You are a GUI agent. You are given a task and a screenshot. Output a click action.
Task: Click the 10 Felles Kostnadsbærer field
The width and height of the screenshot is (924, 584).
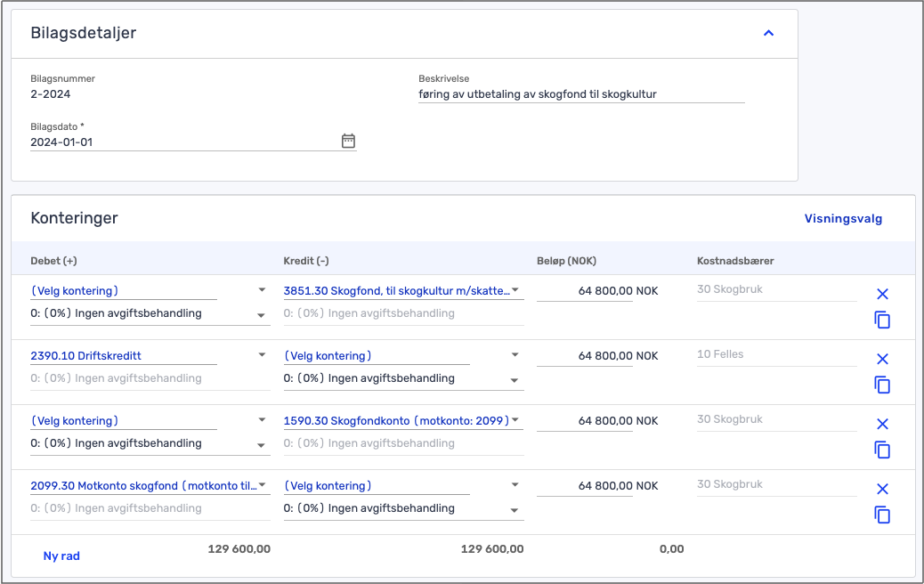click(777, 354)
